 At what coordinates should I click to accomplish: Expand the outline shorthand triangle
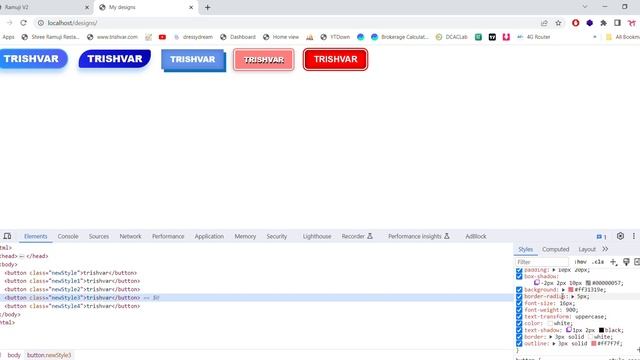pos(553,344)
